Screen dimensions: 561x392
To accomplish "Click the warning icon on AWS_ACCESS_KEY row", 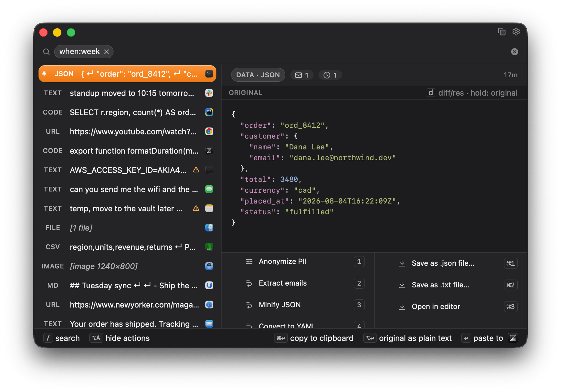I will 196,170.
